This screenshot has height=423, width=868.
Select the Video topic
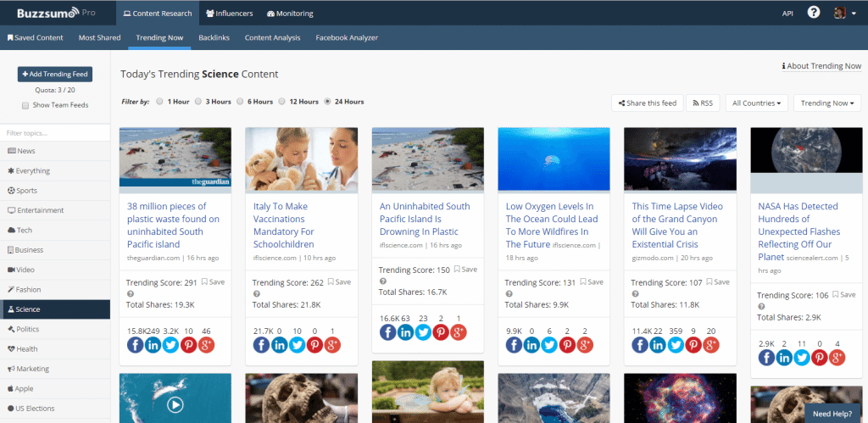tap(55, 270)
